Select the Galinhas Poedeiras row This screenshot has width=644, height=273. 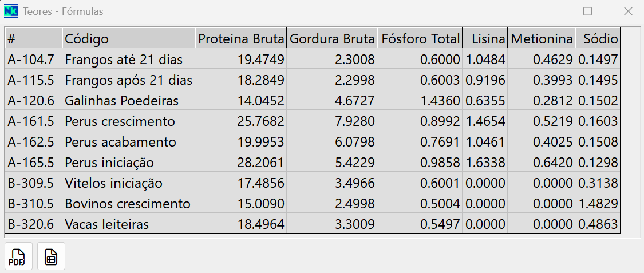tap(313, 100)
